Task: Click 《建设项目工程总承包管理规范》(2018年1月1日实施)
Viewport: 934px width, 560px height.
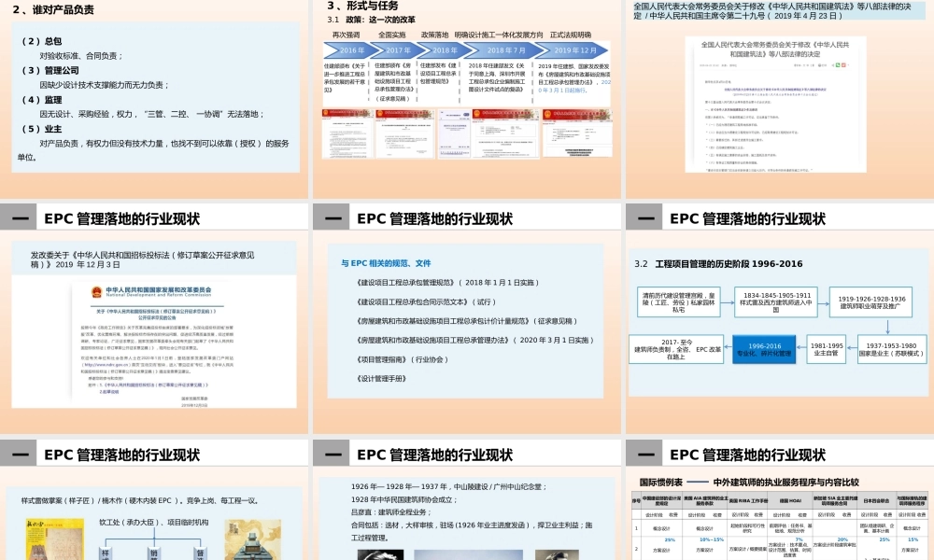Action: click(446, 283)
